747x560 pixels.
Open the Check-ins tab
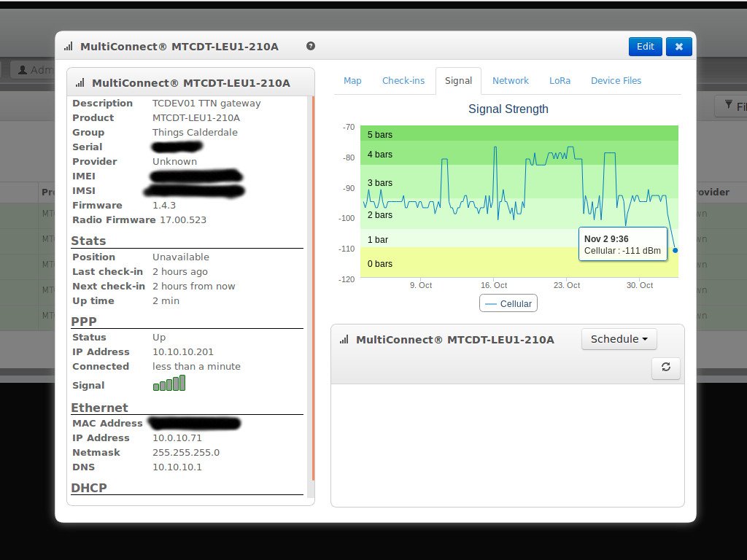[403, 80]
